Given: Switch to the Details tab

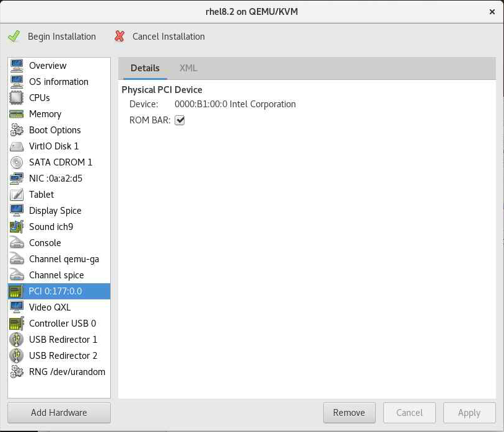Looking at the screenshot, I should click(145, 68).
